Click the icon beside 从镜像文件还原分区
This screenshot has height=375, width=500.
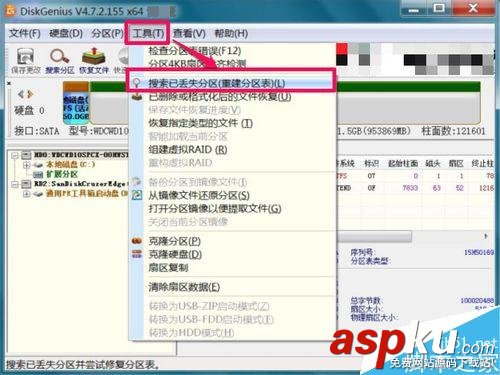(x=137, y=195)
